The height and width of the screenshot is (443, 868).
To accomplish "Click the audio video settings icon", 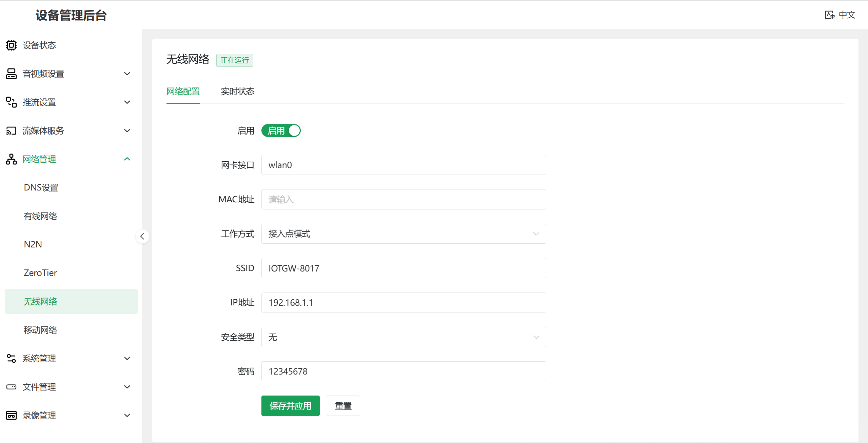I will tap(11, 74).
